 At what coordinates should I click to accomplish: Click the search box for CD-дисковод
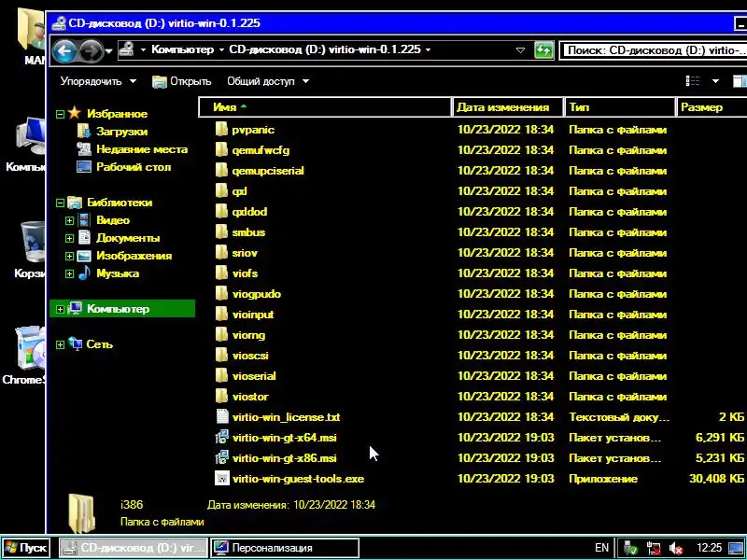click(654, 50)
